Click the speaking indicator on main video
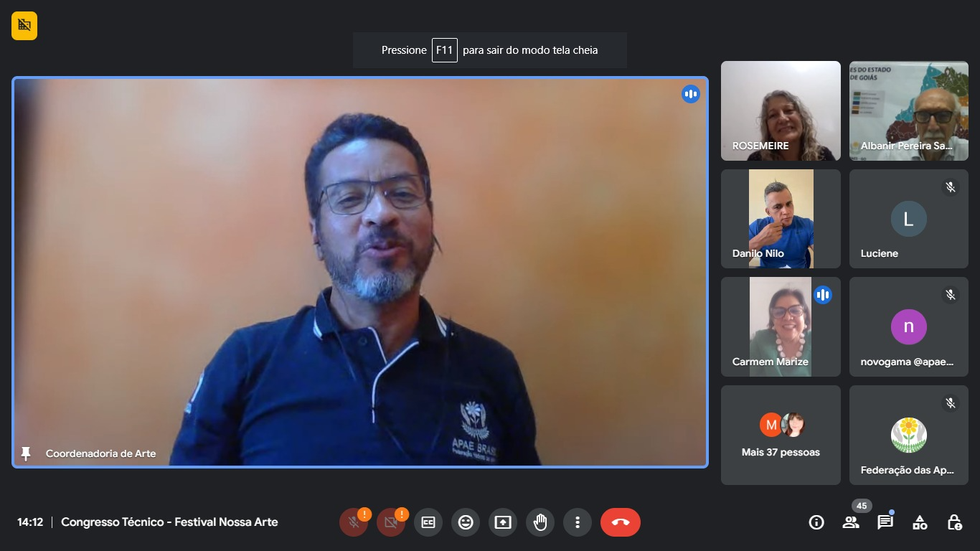 pyautogui.click(x=691, y=94)
